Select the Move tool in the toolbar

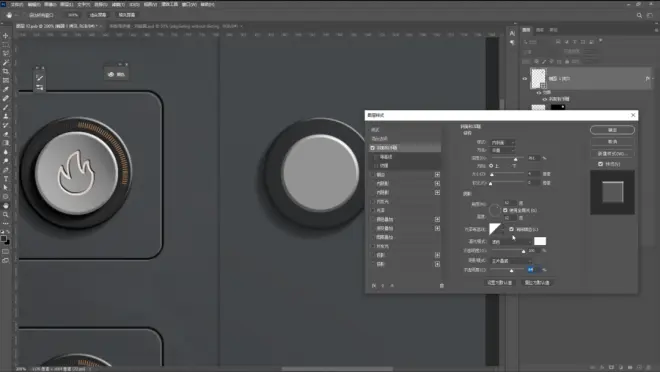click(x=5, y=36)
